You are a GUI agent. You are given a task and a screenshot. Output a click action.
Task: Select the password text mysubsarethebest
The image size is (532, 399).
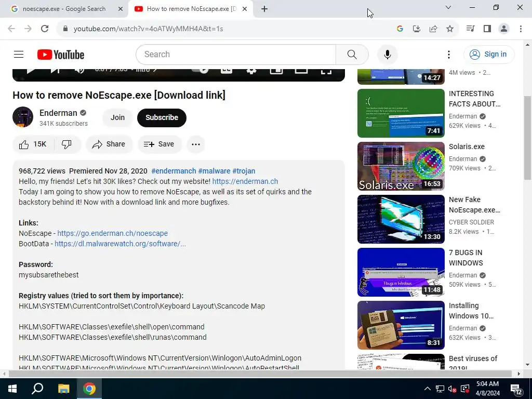coord(48,275)
